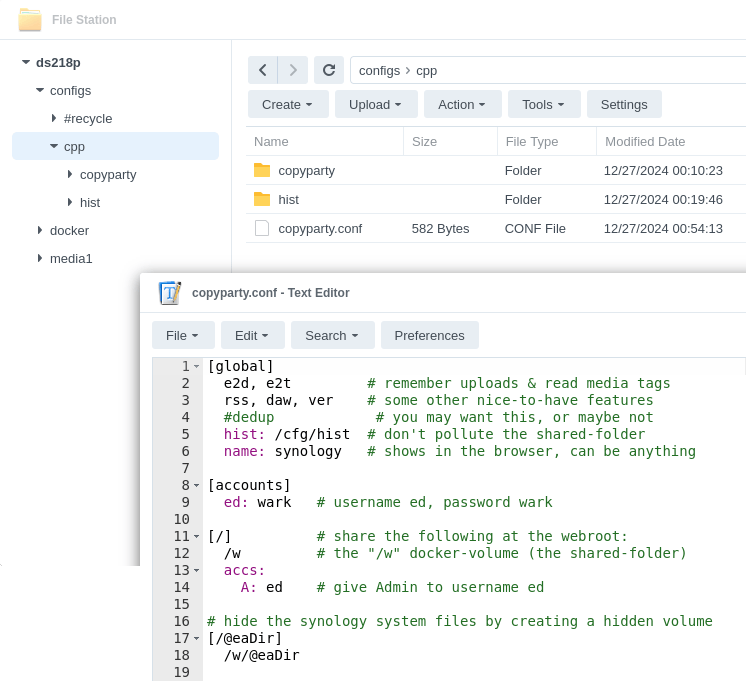Open the Tools dropdown menu
Screen dimensions: 746x681
click(x=544, y=104)
